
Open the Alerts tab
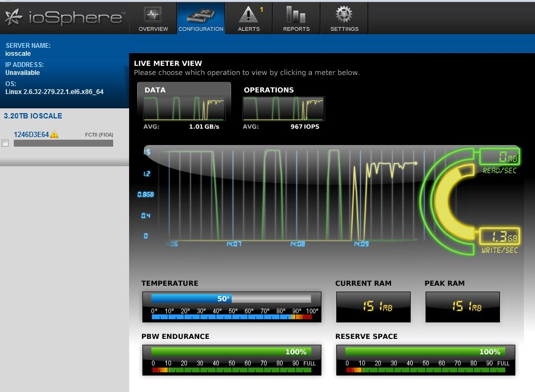249,18
